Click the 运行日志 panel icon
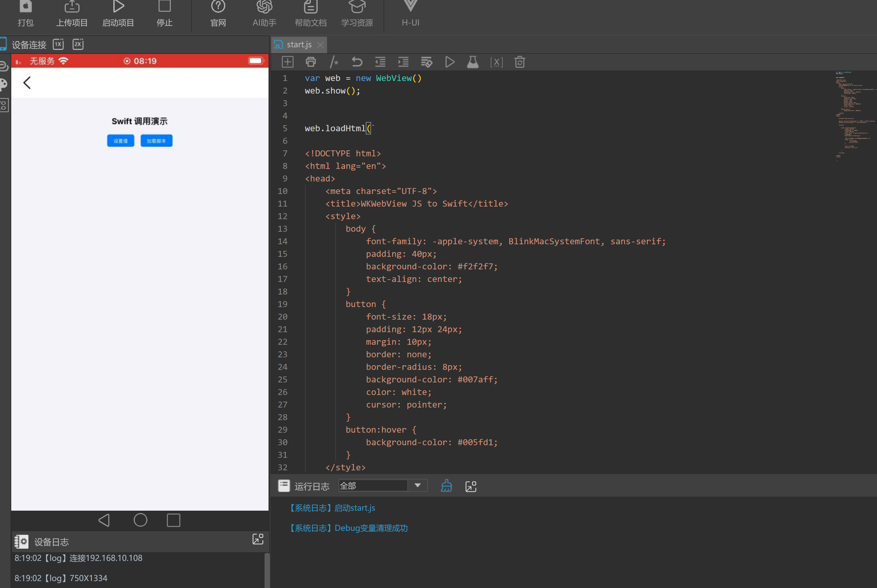 pos(284,486)
